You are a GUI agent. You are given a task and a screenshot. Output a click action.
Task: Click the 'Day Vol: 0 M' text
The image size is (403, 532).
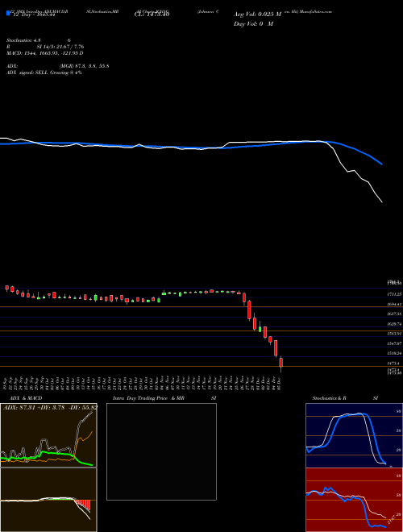(253, 24)
